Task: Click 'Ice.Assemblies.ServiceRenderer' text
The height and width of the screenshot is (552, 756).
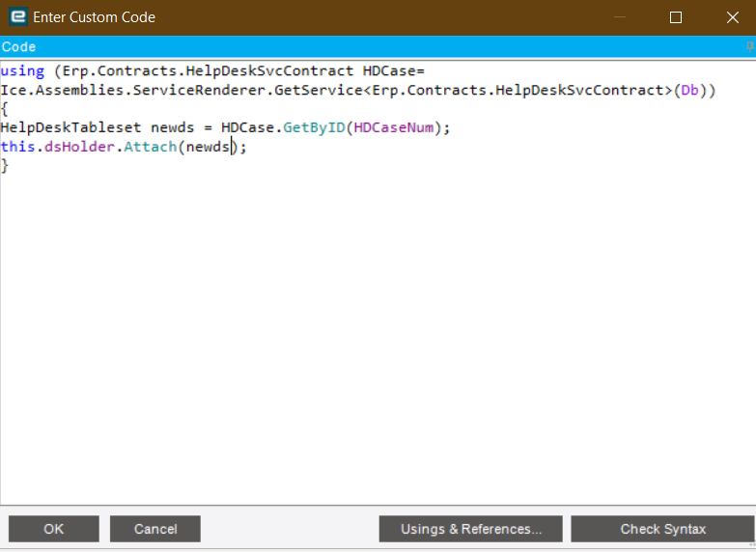Action: click(x=133, y=90)
